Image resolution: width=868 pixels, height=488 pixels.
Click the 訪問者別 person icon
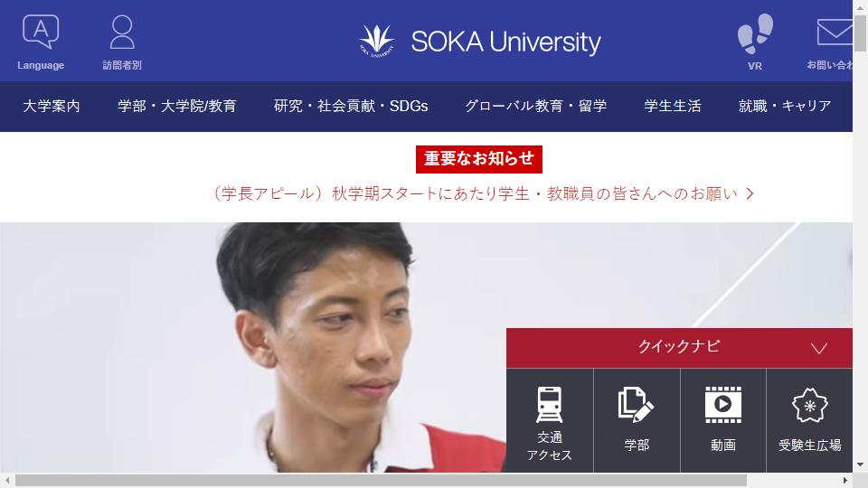click(122, 33)
